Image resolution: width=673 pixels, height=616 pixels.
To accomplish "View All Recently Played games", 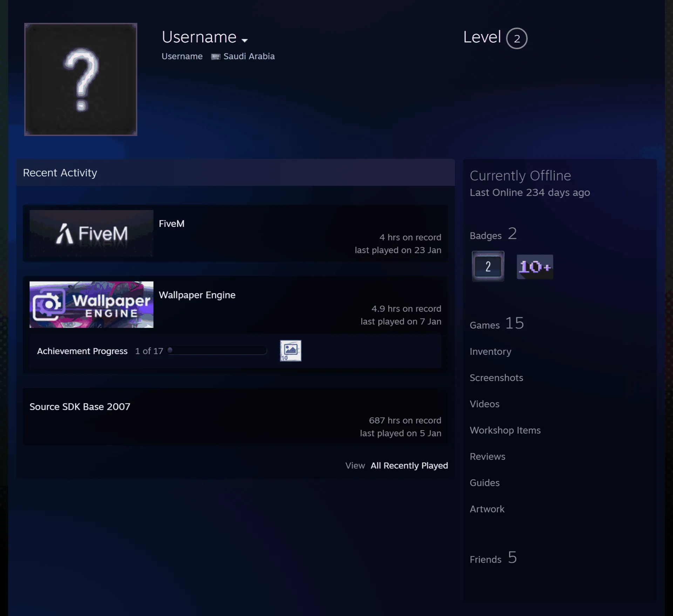I will coord(409,466).
